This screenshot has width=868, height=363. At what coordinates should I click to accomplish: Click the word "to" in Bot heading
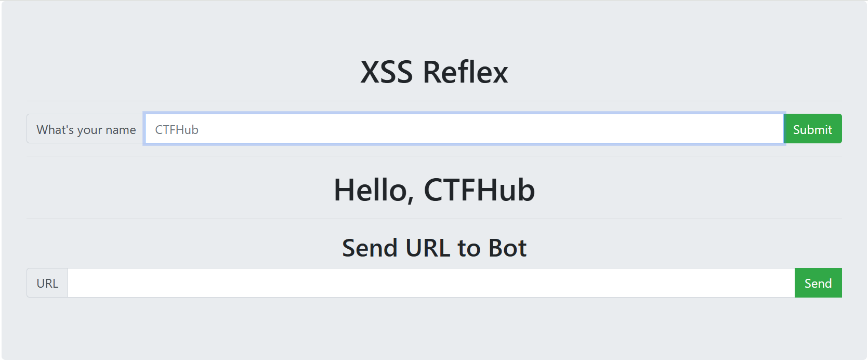469,248
